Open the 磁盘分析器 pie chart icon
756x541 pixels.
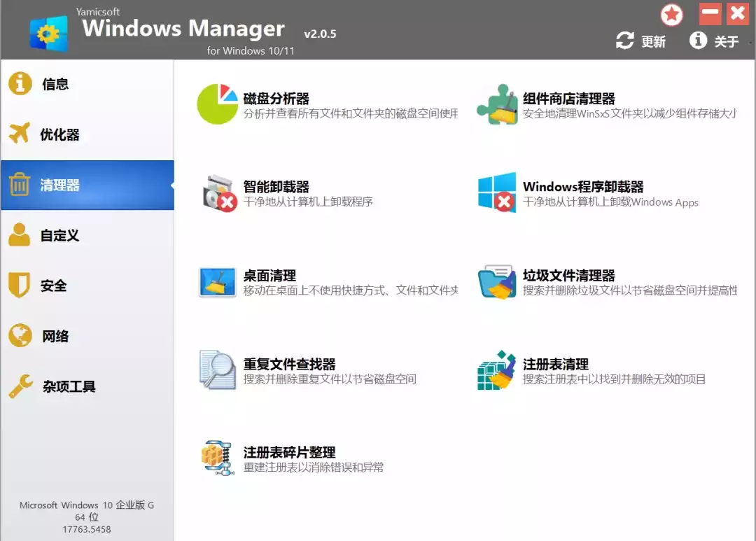pos(218,104)
